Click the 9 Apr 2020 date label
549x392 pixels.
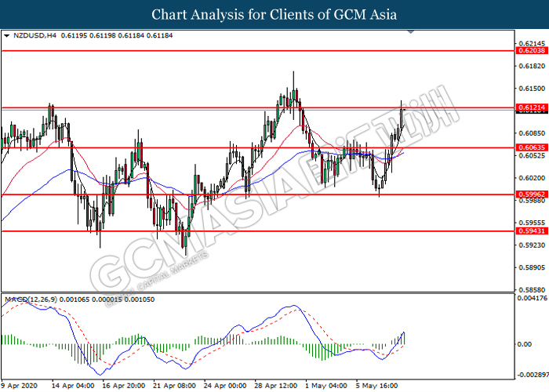tap(20, 386)
